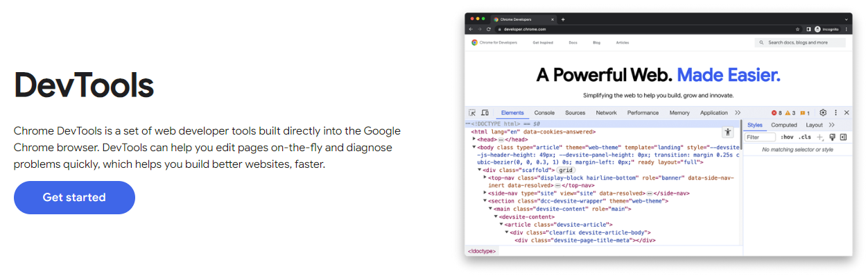868x276 pixels.
Task: Select the div devsite-page-title-meta line
Action: [x=585, y=240]
